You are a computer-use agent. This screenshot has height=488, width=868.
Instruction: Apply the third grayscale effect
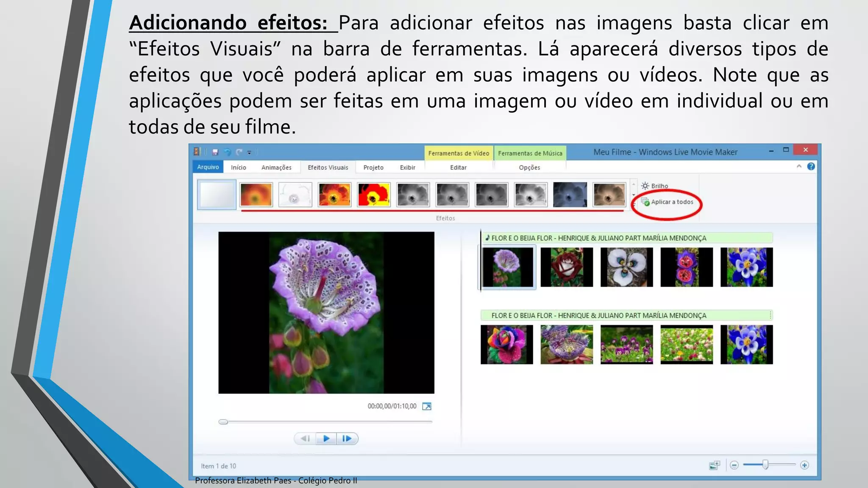coord(491,194)
